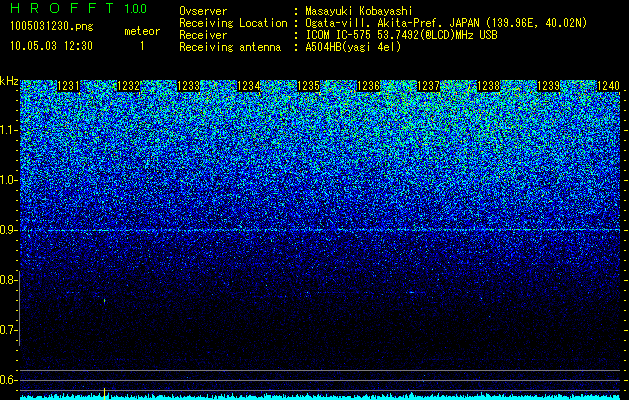Click the Ogata-vill. Akita-Pref. JAPAN location text

coord(446,23)
